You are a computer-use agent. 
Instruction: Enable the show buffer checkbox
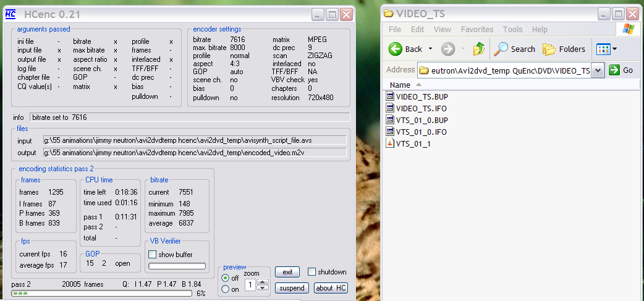click(153, 255)
